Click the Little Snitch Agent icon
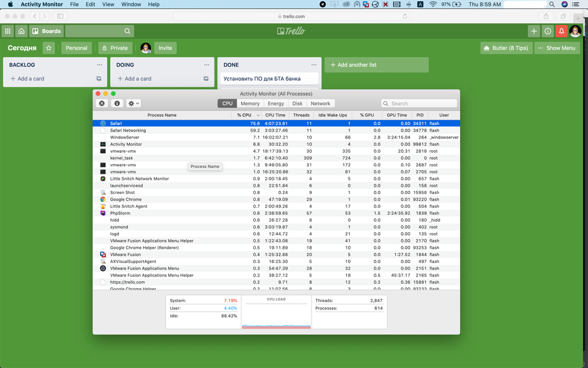This screenshot has height=368, width=588. (x=103, y=206)
